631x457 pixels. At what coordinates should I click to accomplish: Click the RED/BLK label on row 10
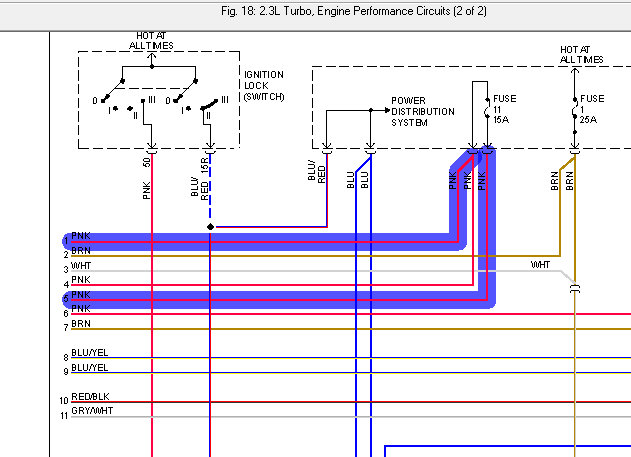tap(89, 398)
